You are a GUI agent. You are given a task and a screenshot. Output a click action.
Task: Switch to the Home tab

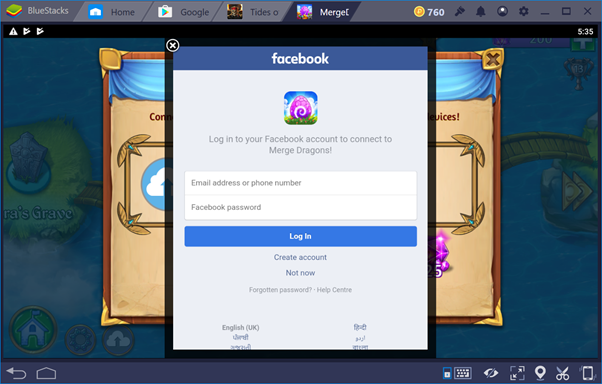[111, 12]
